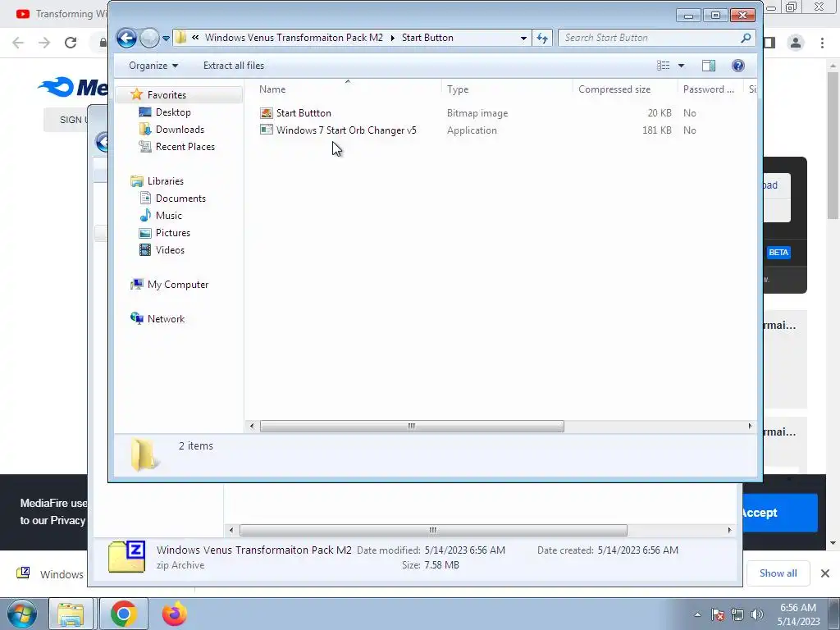
Task: Click the MediaFire logo
Action: tap(73, 87)
